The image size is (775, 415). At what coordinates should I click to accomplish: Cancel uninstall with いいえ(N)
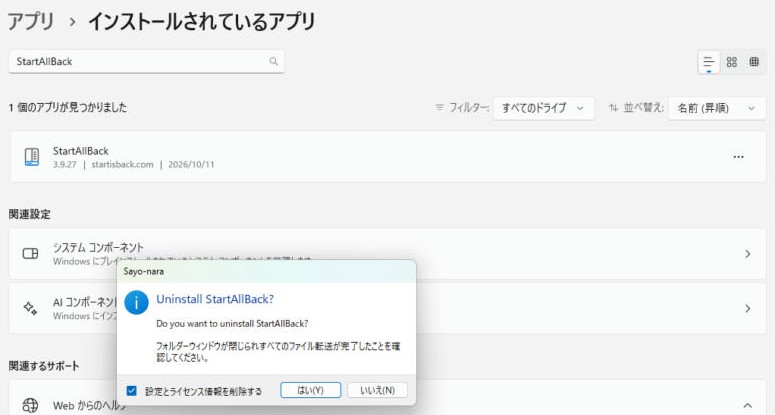[378, 390]
